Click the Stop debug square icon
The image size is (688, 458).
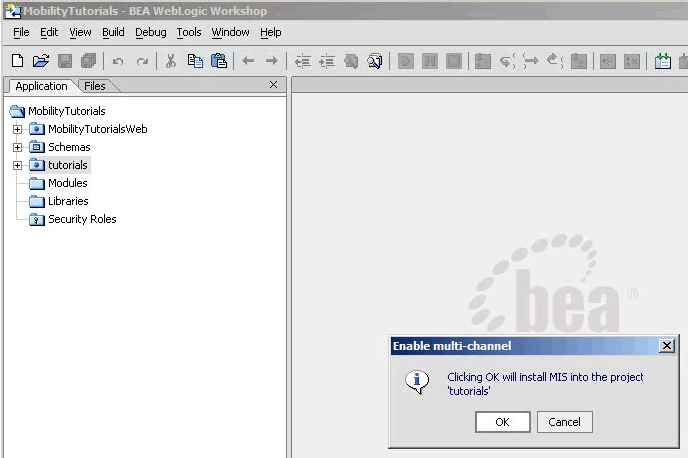click(454, 61)
